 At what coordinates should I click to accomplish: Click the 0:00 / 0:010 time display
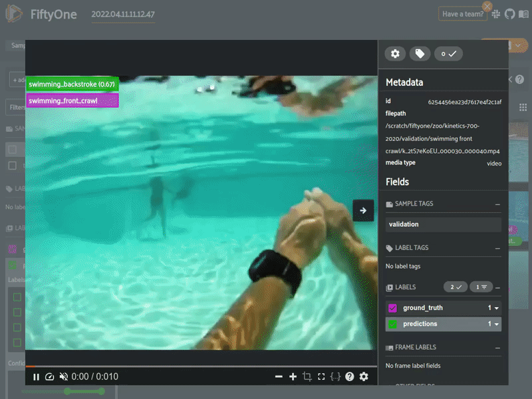(x=94, y=376)
